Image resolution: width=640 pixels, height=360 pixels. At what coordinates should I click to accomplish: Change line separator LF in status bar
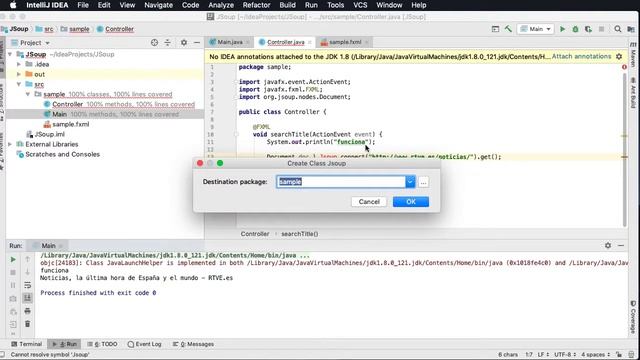pos(543,354)
